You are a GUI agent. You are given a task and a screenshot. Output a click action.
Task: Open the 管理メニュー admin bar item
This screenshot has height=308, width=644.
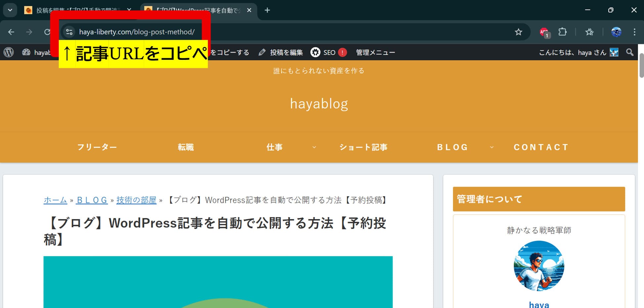point(375,52)
